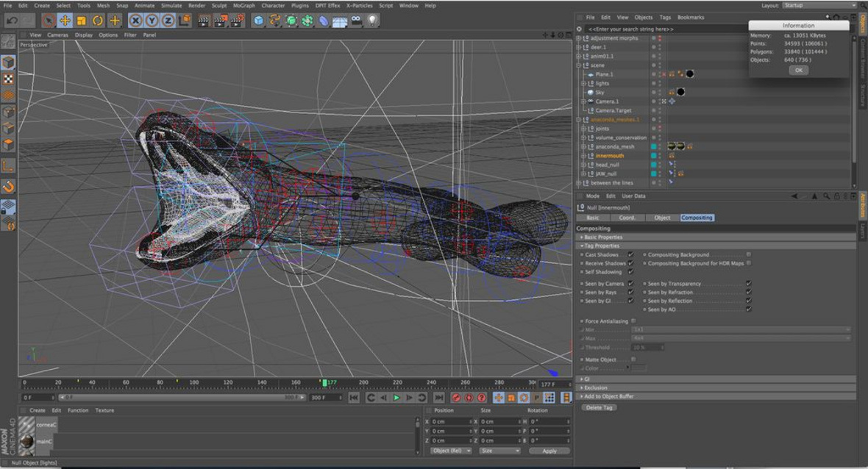Click the Undo arrow icon
This screenshot has width=868, height=469.
[11, 21]
